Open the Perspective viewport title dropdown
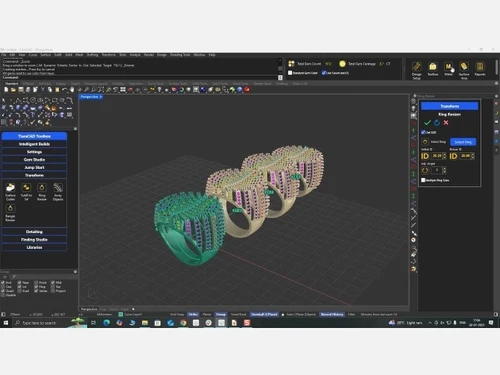The width and height of the screenshot is (500, 375). tap(101, 97)
